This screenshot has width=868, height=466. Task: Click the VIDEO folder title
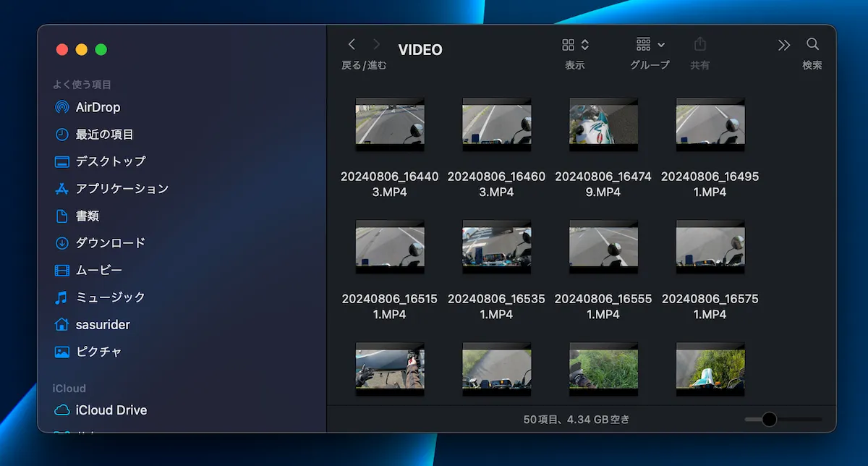click(x=420, y=50)
